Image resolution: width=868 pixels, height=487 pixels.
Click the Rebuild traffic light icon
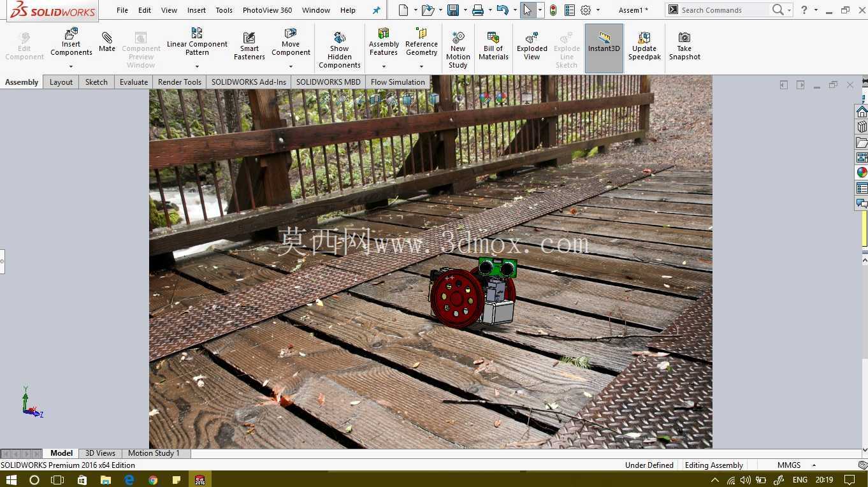tap(553, 10)
